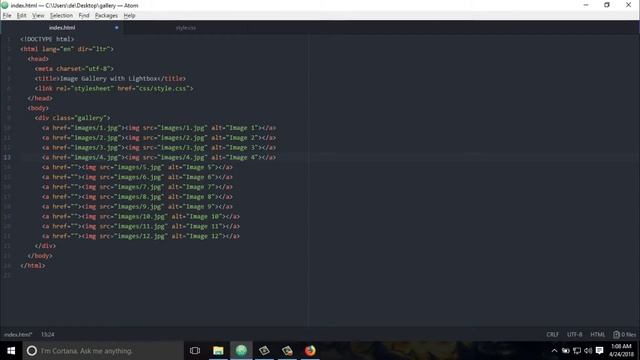Open the Windows Start menu
Viewport: 640px width, 360px height.
[x=11, y=351]
